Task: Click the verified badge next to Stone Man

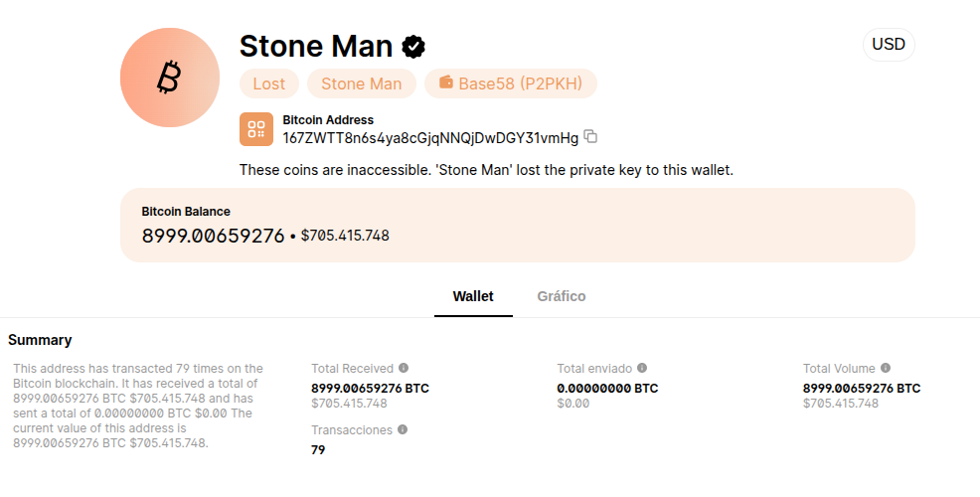Action: click(x=413, y=47)
